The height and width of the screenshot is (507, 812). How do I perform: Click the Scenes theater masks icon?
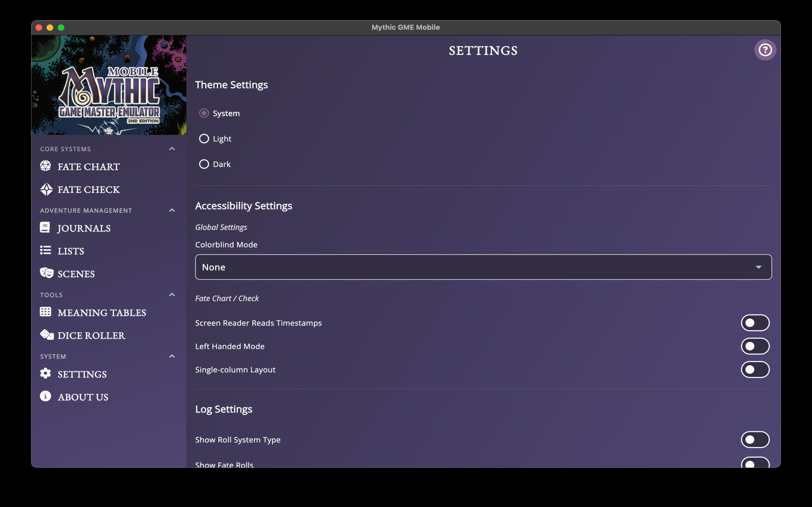pos(47,273)
